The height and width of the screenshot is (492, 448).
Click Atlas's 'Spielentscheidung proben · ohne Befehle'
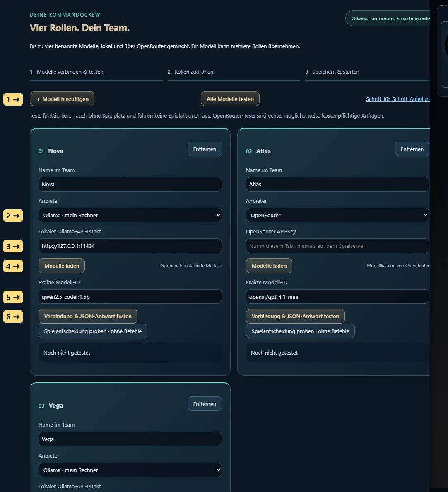[300, 331]
